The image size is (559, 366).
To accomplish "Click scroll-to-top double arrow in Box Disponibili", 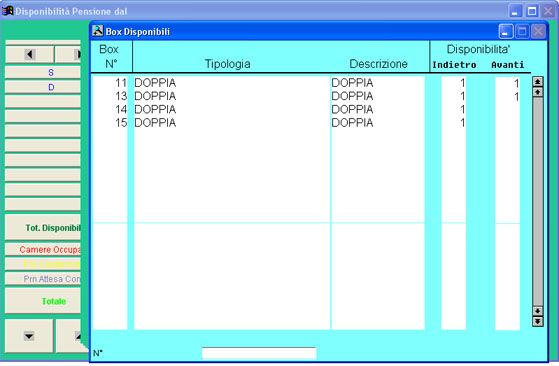I will click(538, 82).
